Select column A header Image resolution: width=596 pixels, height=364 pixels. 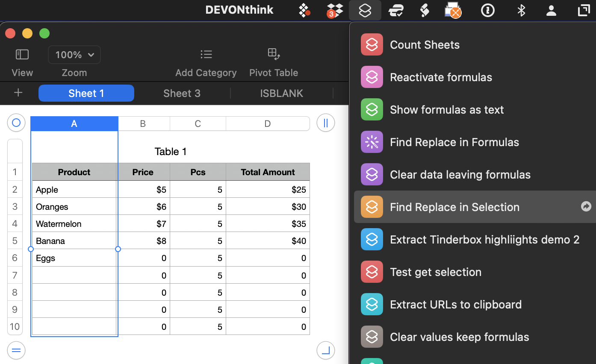pos(74,123)
